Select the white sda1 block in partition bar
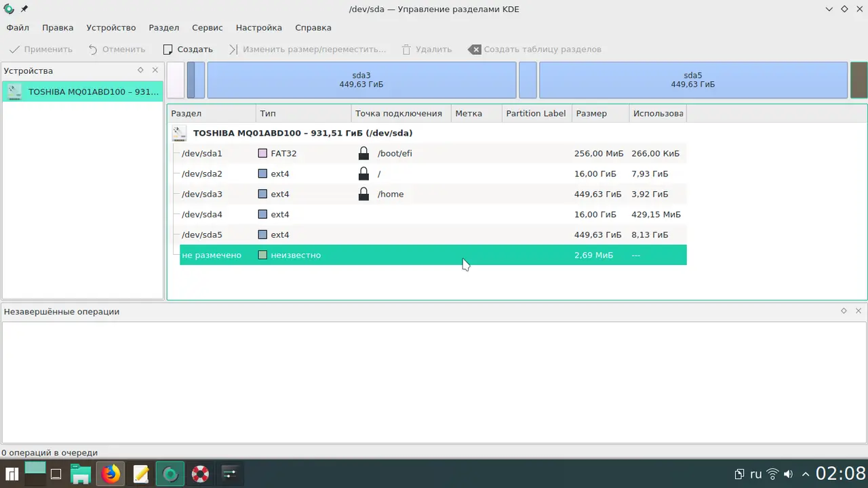This screenshot has width=868, height=488. (176, 80)
